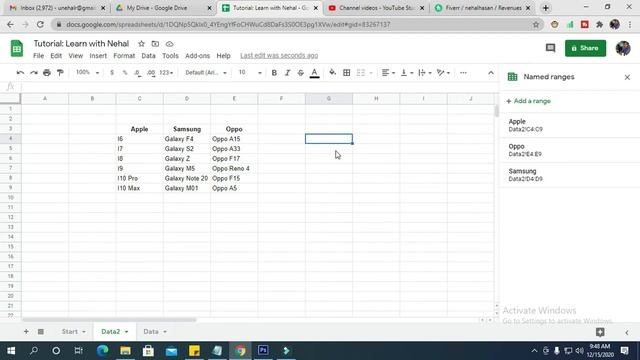Close the Named ranges panel
This screenshot has height=360, width=640.
tap(627, 77)
